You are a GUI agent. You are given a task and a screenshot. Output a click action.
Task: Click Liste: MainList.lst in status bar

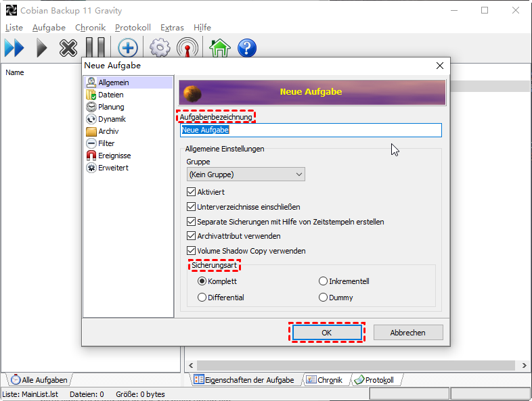click(30, 394)
